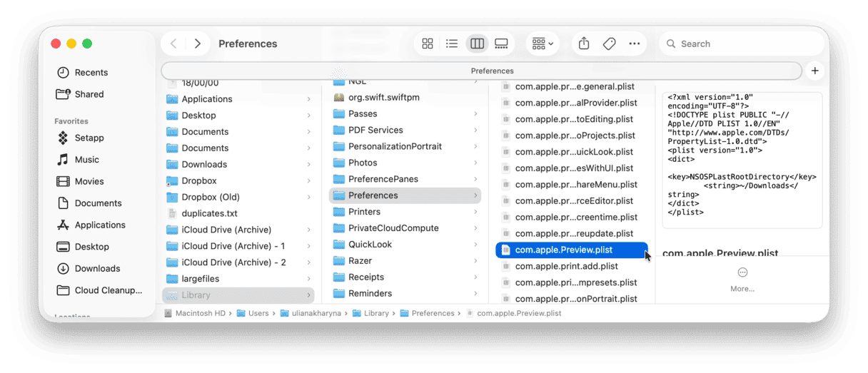Open Setapp in the sidebar

click(x=89, y=138)
